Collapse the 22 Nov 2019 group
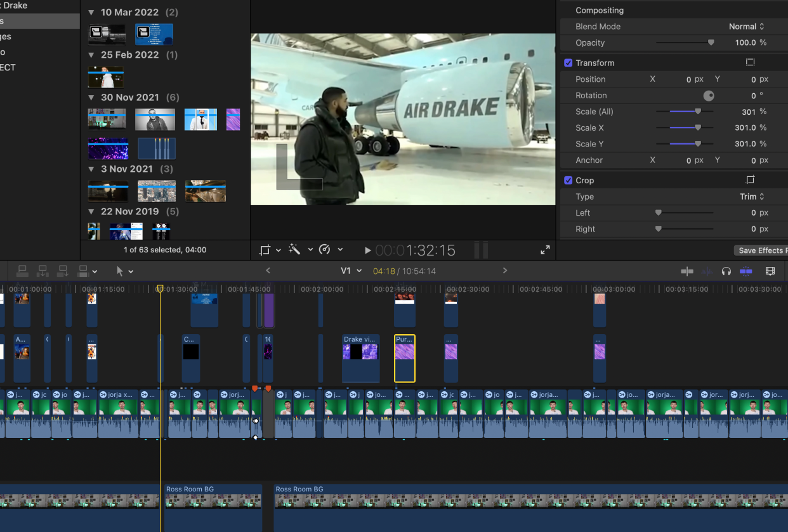This screenshot has width=788, height=532. (91, 212)
